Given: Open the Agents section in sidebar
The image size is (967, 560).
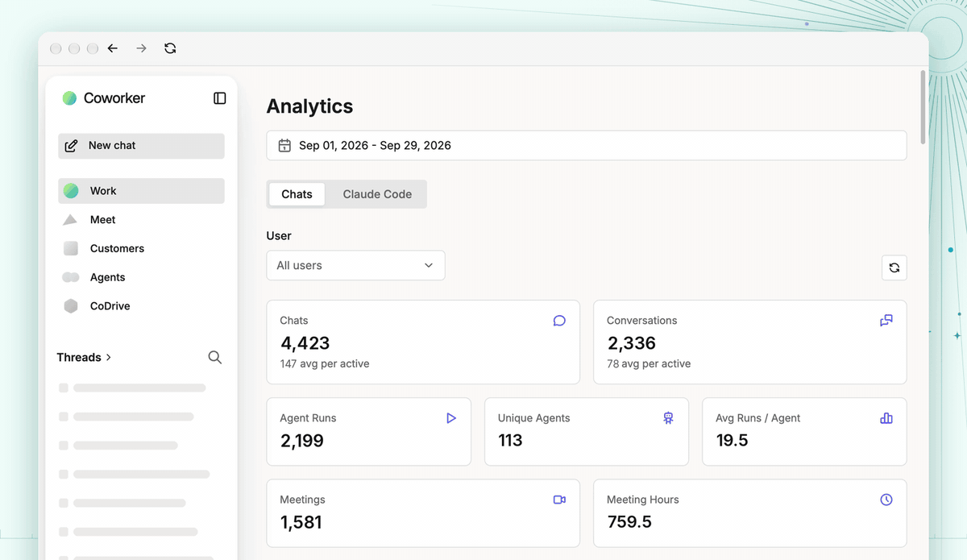Looking at the screenshot, I should [141, 277].
